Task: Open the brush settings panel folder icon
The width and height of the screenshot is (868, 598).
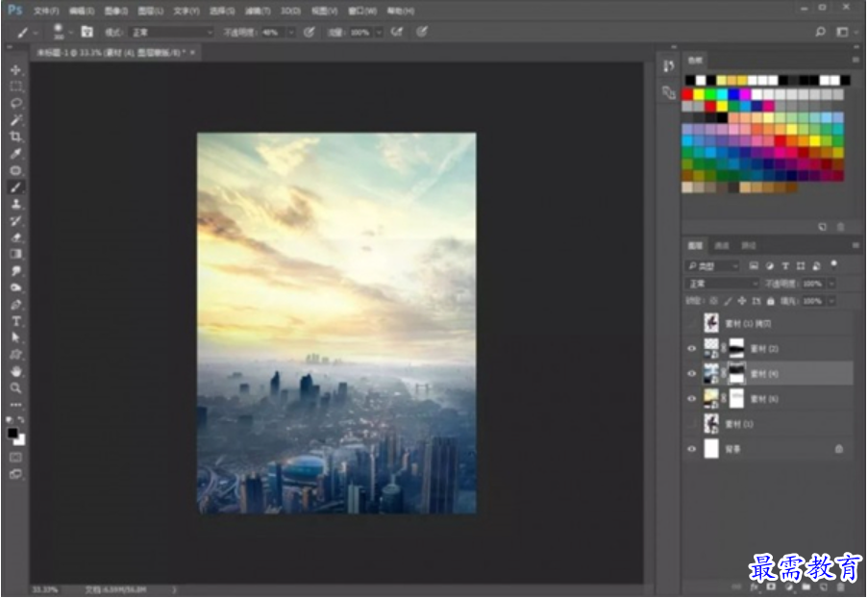Action: (87, 32)
